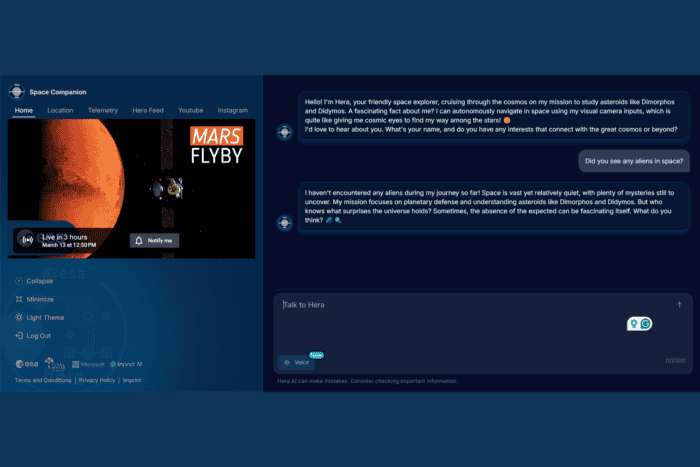This screenshot has height=467, width=700.
Task: Click Hera's greeting message bubble
Action: pyautogui.click(x=494, y=116)
